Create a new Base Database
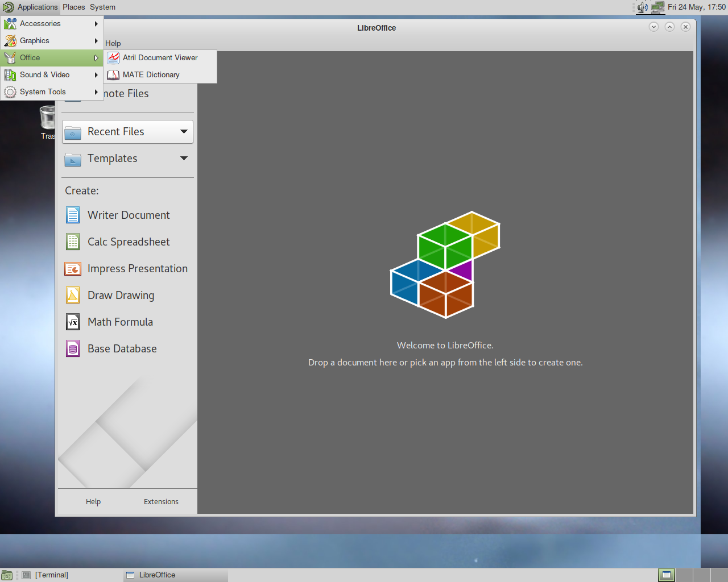 tap(129, 348)
